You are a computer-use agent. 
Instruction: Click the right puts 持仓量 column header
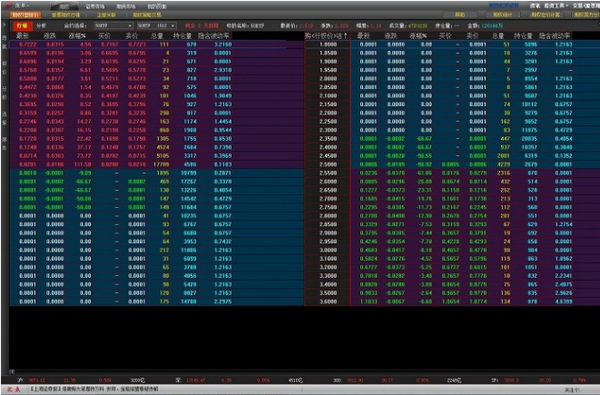[x=523, y=36]
